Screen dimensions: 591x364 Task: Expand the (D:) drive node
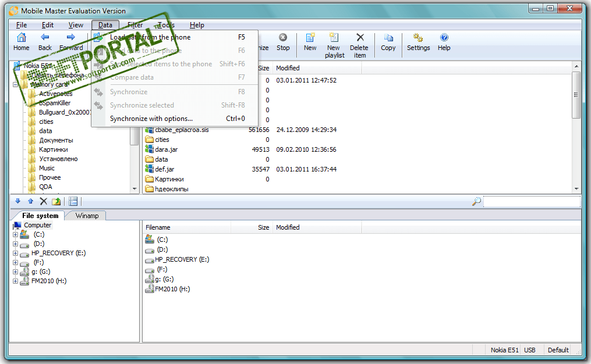click(15, 244)
